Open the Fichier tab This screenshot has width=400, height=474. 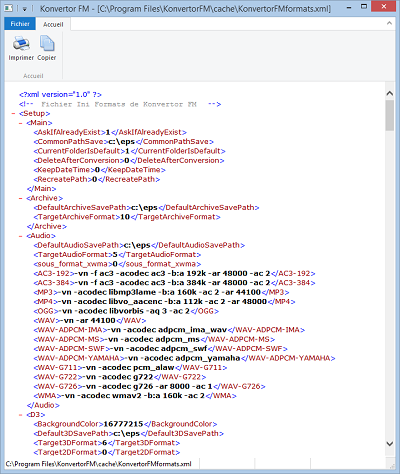pyautogui.click(x=20, y=24)
